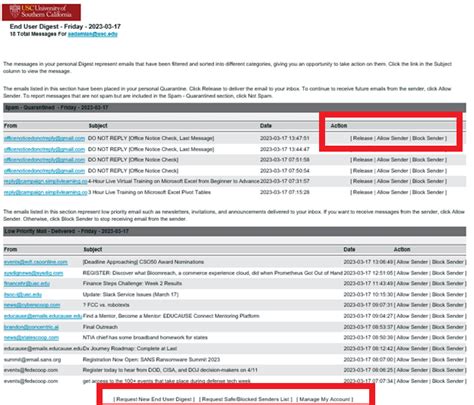Block Sender for REGISTER Bloomreach email

448,273
